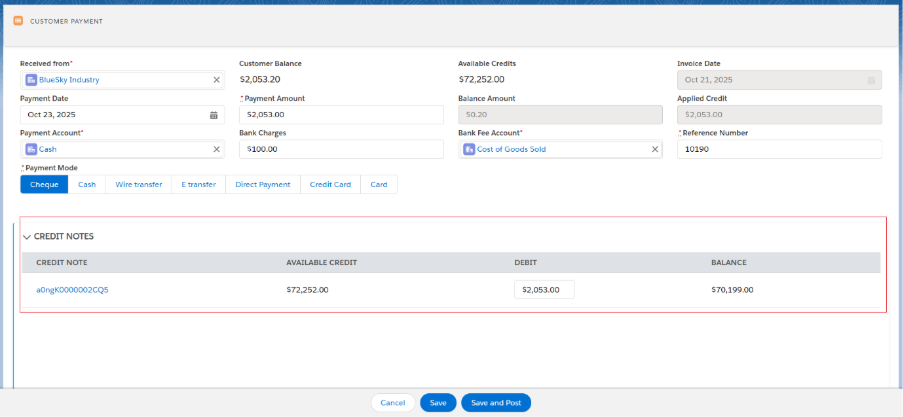Click the Cash account record icon
Viewport: 903px width, 417px height.
tap(32, 149)
